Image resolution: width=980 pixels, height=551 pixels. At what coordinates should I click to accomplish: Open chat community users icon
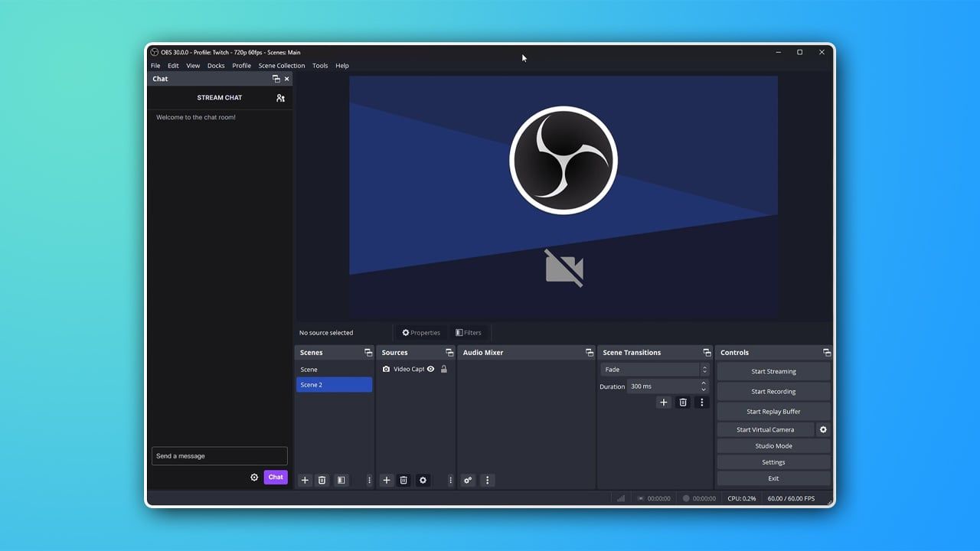click(x=280, y=98)
